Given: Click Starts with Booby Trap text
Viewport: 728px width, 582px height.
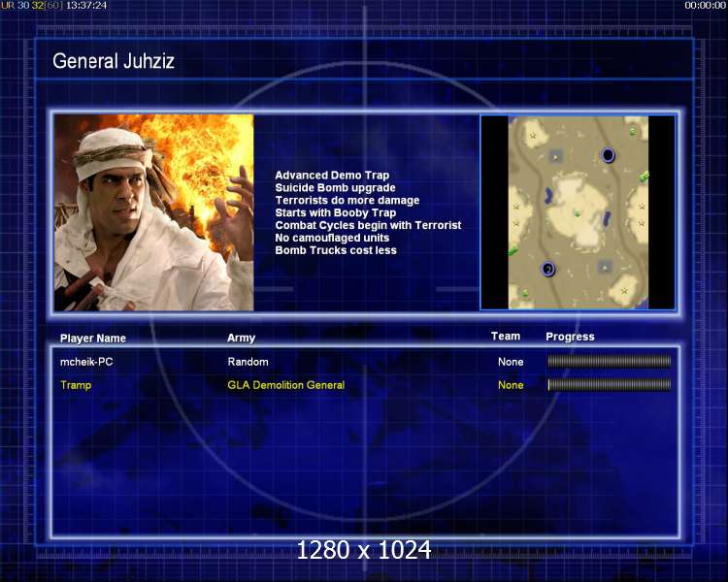Looking at the screenshot, I should point(336,213).
